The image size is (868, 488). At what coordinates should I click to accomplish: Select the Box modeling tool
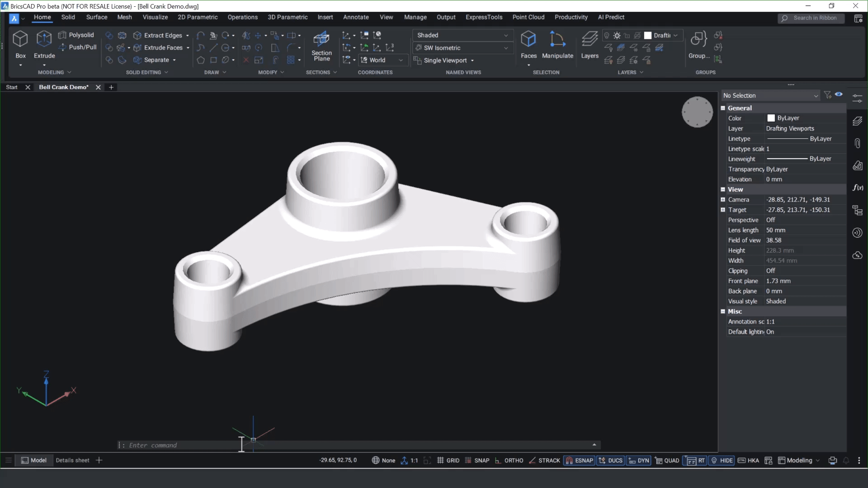20,45
